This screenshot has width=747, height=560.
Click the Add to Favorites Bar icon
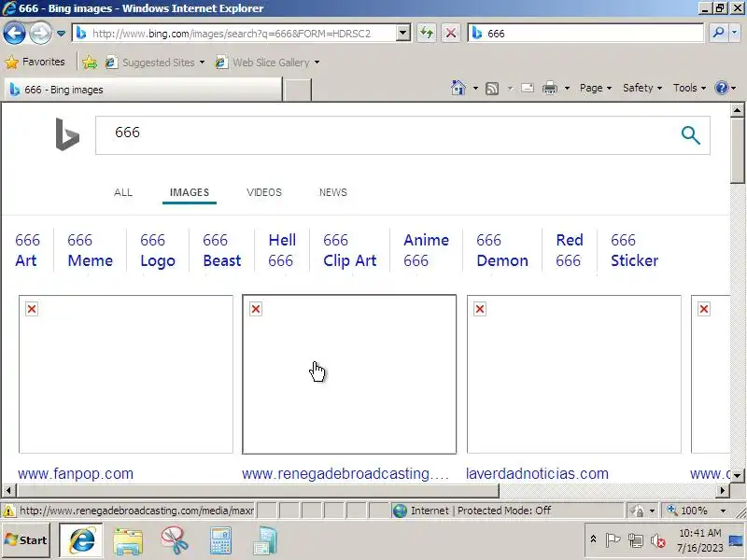(90, 63)
